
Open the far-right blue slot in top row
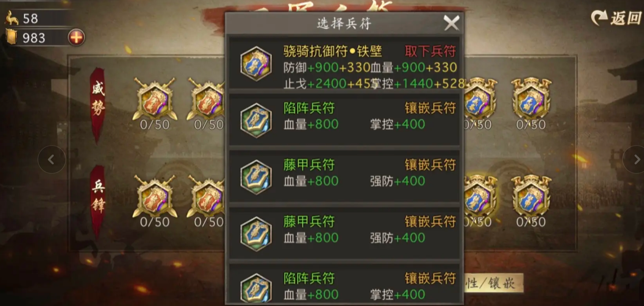tap(531, 99)
